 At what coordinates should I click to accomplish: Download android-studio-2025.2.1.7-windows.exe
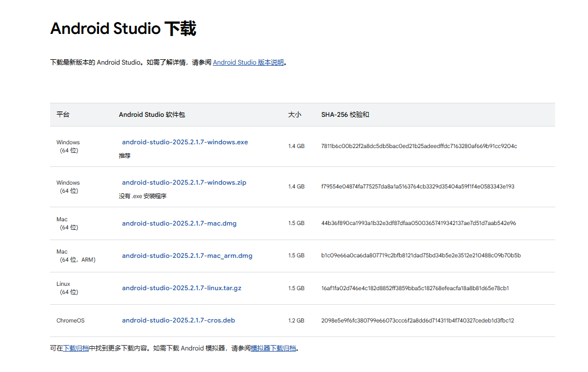pos(185,142)
